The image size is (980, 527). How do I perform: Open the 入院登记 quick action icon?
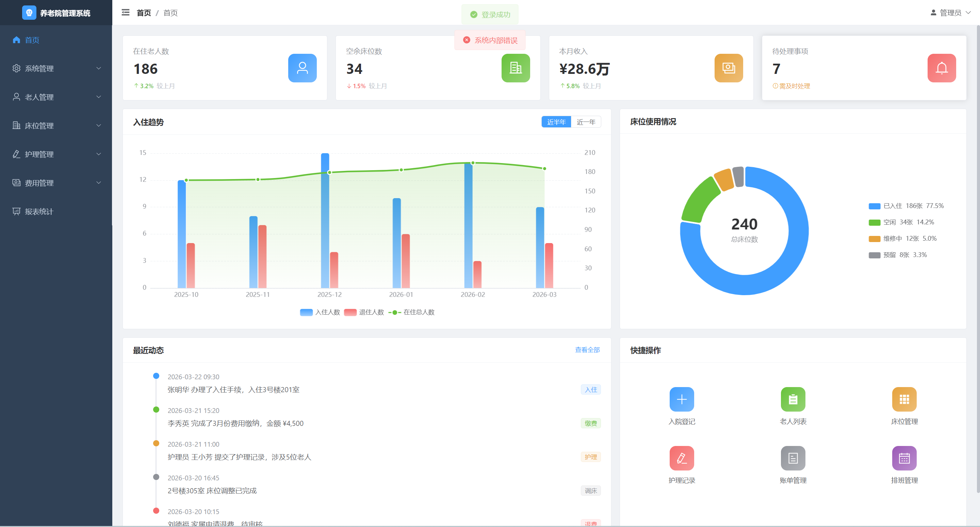pyautogui.click(x=681, y=399)
